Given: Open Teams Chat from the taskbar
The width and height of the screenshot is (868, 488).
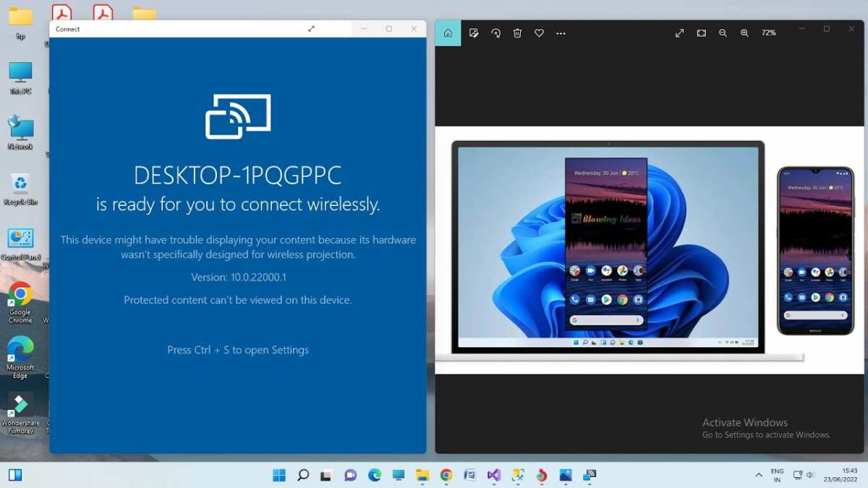Looking at the screenshot, I should click(x=351, y=475).
